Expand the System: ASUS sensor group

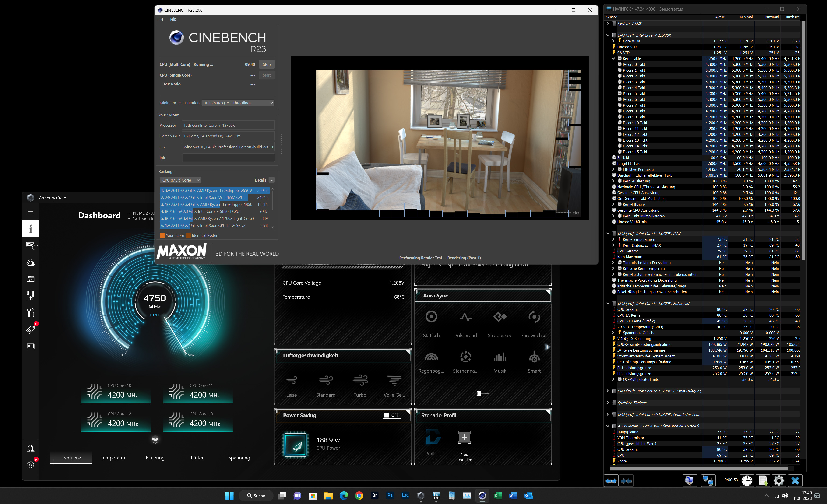pos(608,24)
